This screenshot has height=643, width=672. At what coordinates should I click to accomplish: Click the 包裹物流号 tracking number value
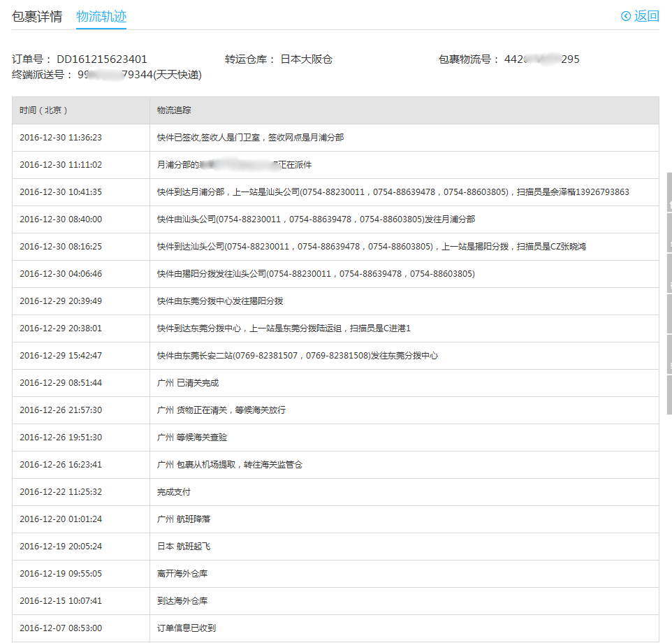pos(541,59)
